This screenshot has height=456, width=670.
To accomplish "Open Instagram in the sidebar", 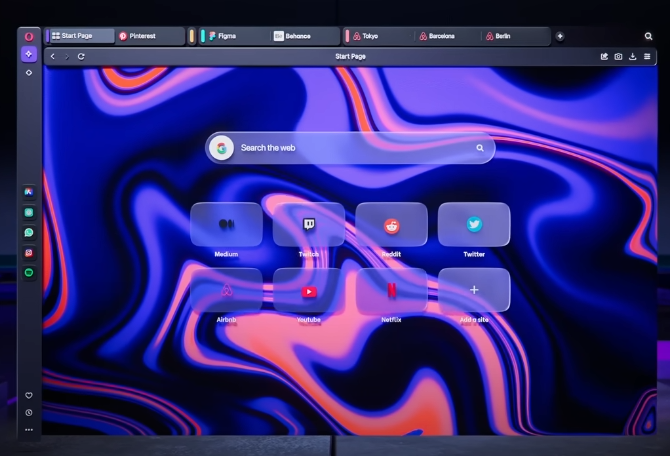I will click(x=29, y=253).
